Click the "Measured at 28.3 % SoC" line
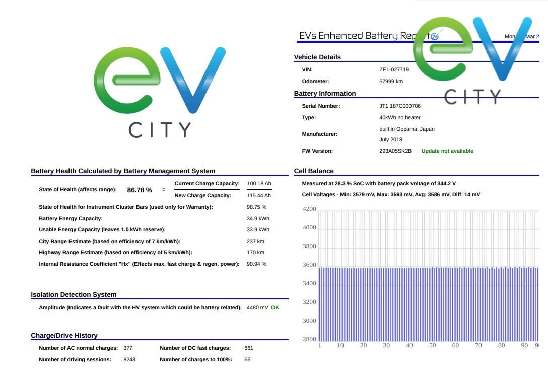The image size is (548, 392). click(379, 184)
